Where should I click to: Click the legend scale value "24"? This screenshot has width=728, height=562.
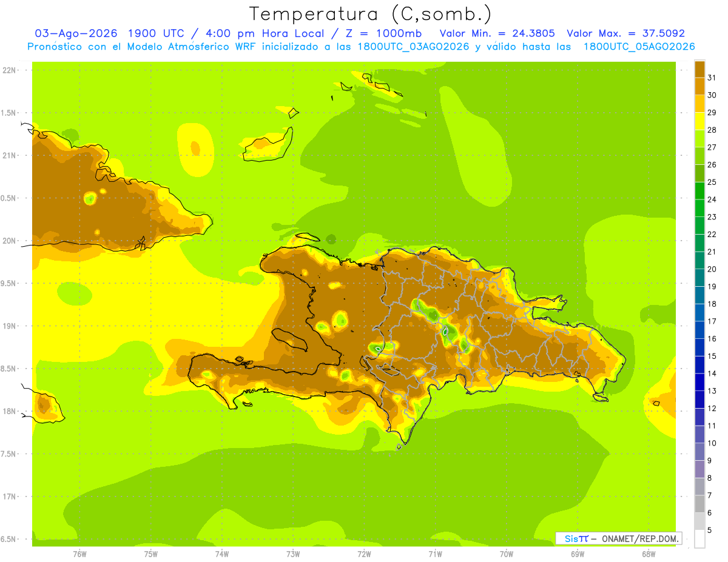[x=712, y=199]
